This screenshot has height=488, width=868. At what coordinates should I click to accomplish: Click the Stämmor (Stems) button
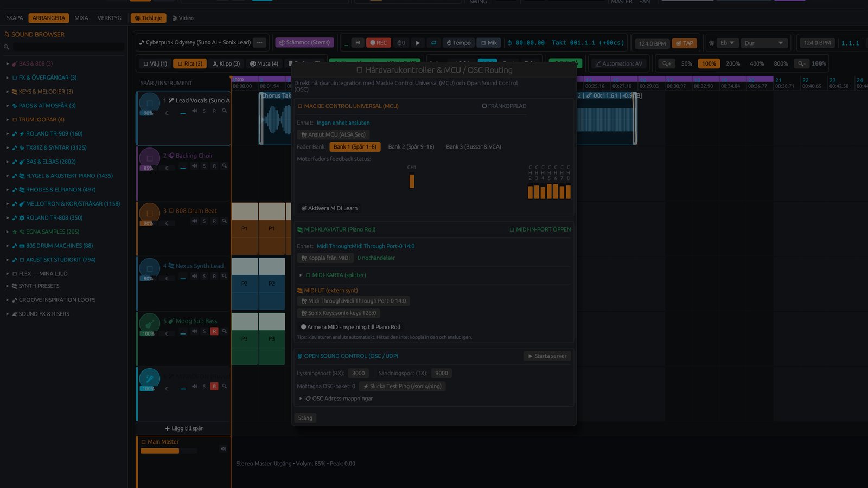304,42
